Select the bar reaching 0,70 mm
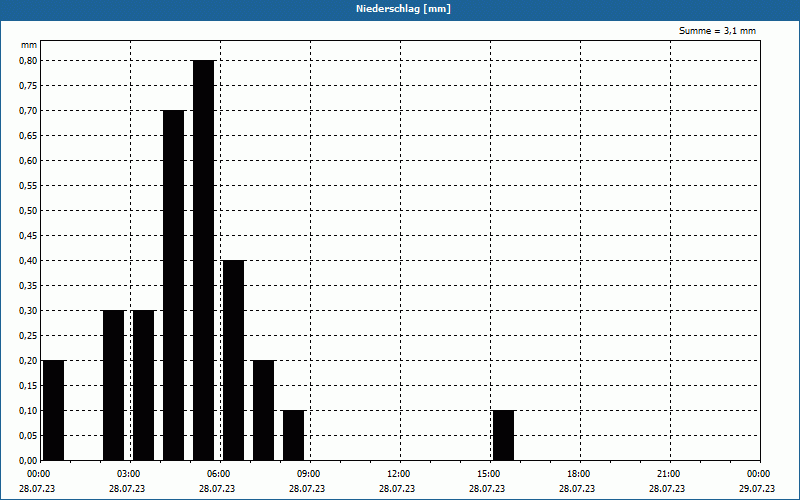The height and width of the screenshot is (500, 800). coord(173,285)
